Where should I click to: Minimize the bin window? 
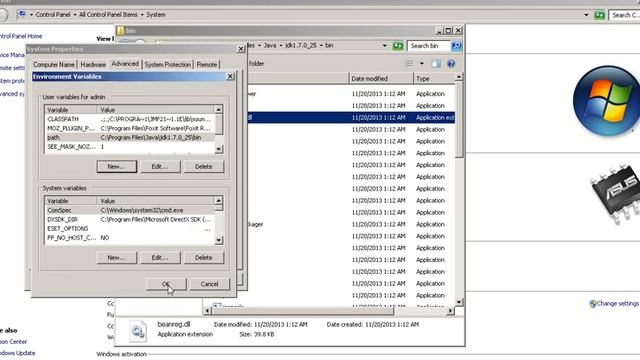(439, 31)
